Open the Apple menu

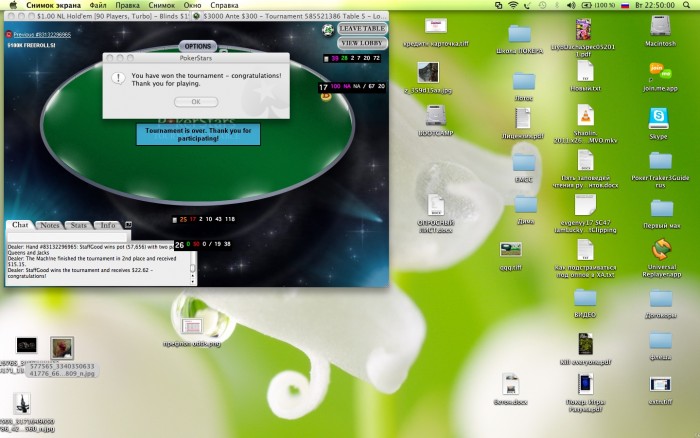(x=13, y=5)
